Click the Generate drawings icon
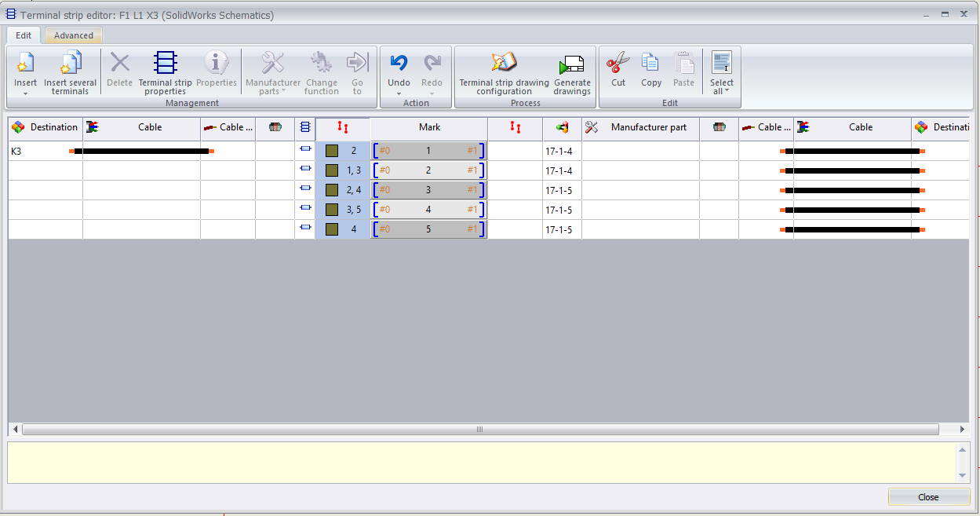This screenshot has width=980, height=516. click(x=572, y=63)
